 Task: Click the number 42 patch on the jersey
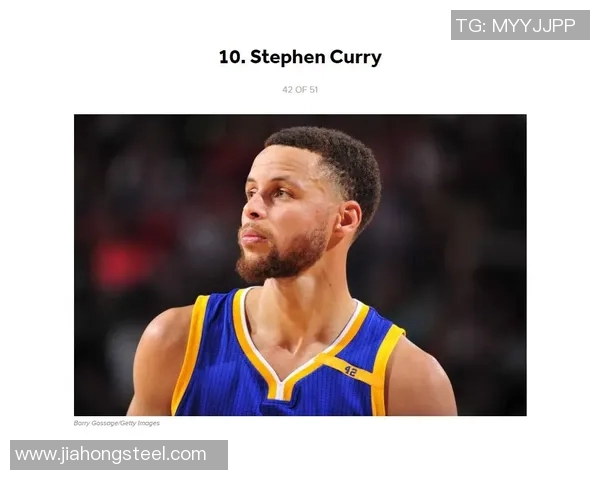[x=351, y=371]
